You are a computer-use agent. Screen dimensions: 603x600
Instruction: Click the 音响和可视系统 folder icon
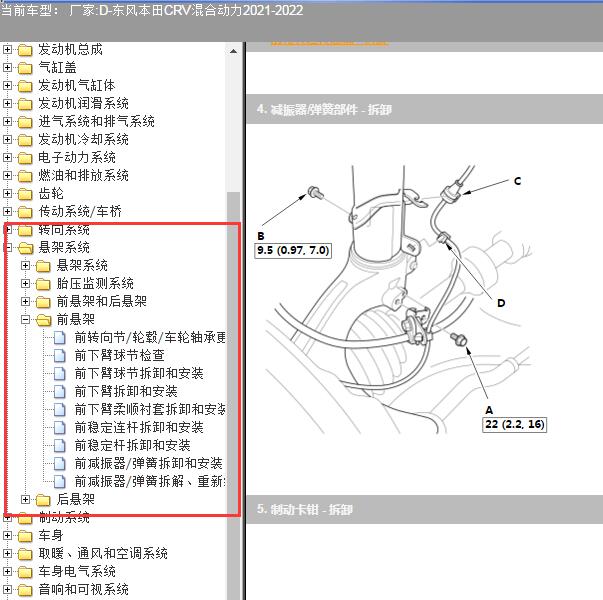(25, 590)
